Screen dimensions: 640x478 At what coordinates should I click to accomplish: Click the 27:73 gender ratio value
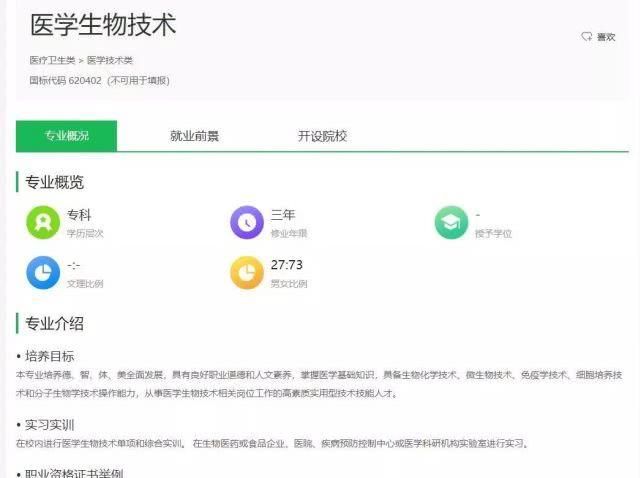287,265
